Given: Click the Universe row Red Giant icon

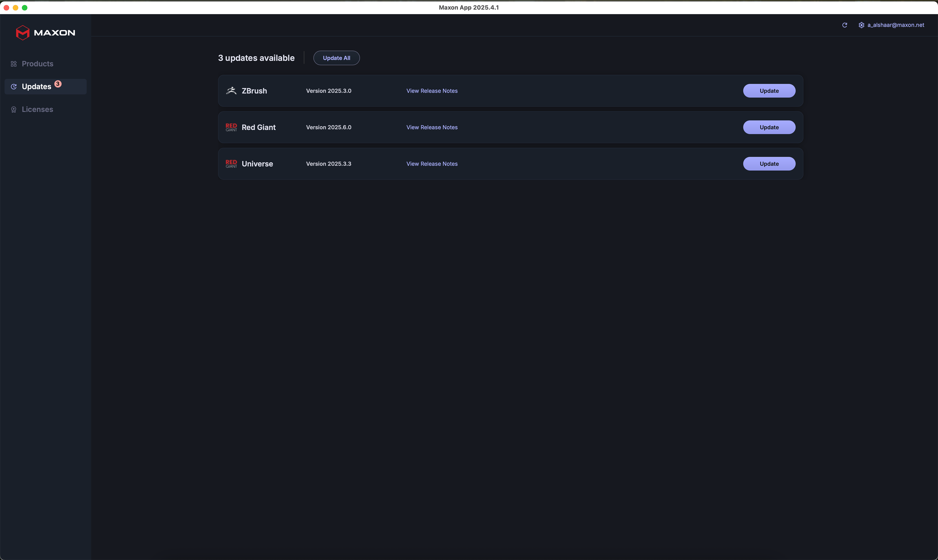Looking at the screenshot, I should (231, 164).
